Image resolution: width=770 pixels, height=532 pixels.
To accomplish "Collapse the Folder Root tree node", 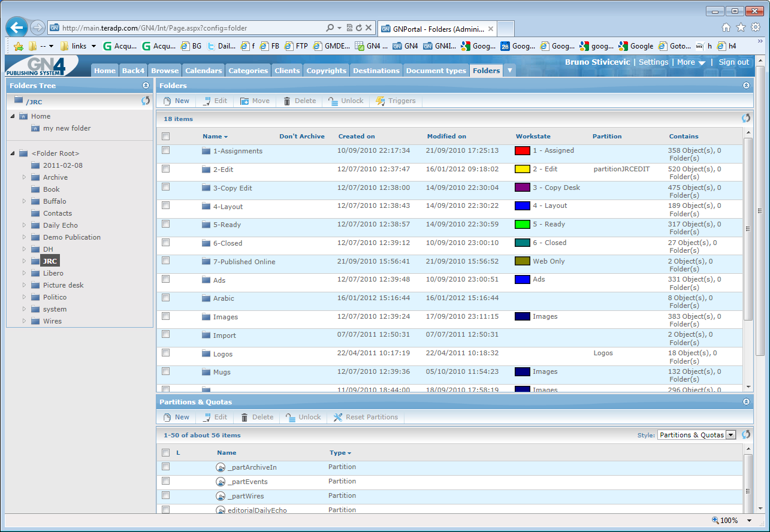I will [x=13, y=153].
